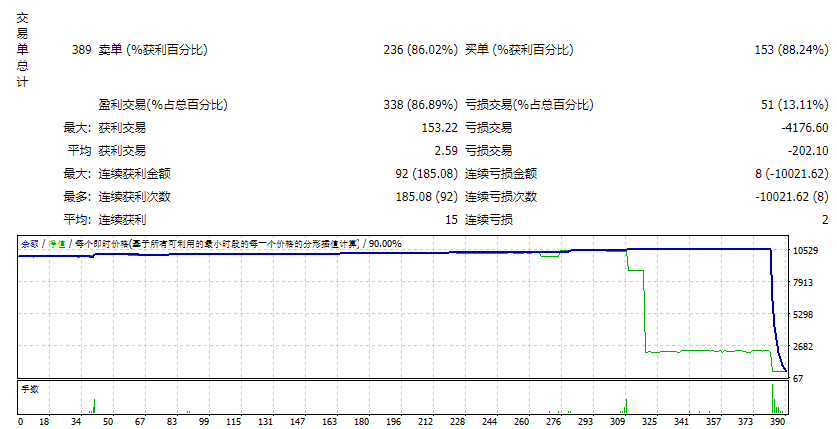The width and height of the screenshot is (837, 429).
Task: Click the 连续获利金额 label
Action: click(x=135, y=174)
